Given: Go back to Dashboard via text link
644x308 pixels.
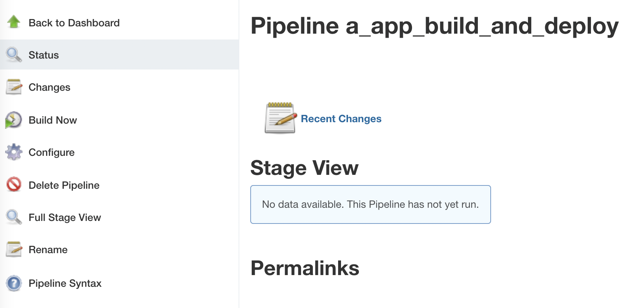Looking at the screenshot, I should 74,23.
